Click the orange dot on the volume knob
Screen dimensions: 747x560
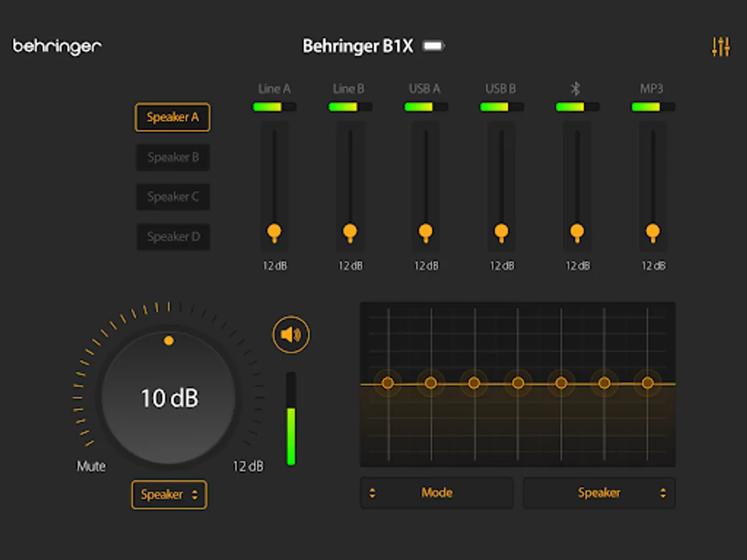click(168, 340)
